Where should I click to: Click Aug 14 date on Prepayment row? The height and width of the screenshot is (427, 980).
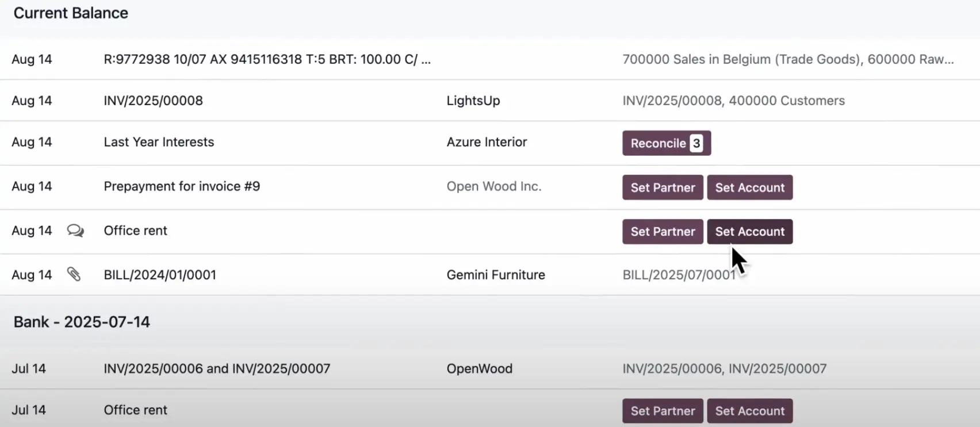pos(32,186)
